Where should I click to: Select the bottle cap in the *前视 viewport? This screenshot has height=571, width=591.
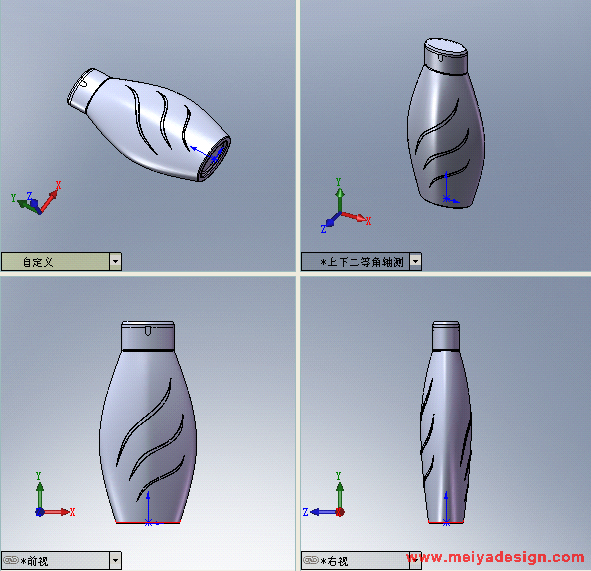(x=148, y=336)
